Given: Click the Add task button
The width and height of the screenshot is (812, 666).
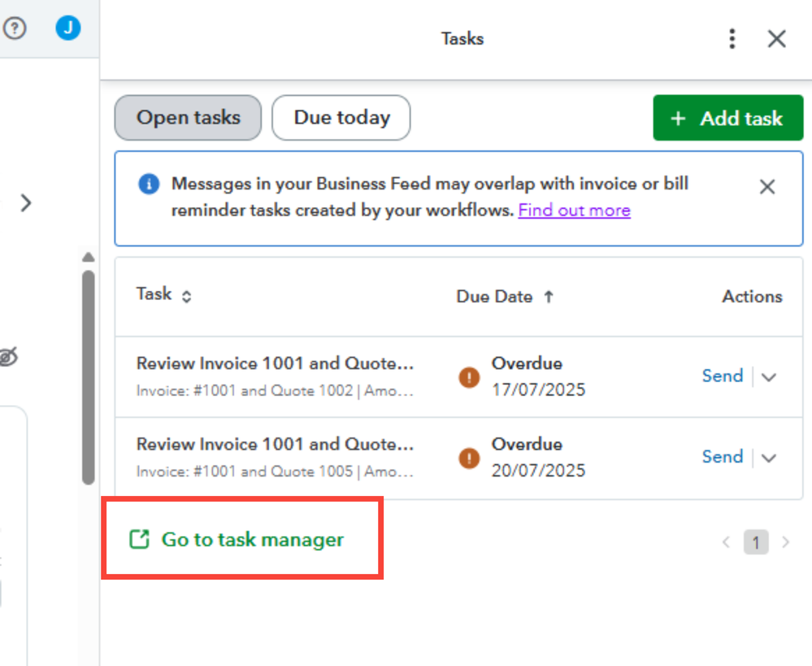Looking at the screenshot, I should [x=727, y=119].
